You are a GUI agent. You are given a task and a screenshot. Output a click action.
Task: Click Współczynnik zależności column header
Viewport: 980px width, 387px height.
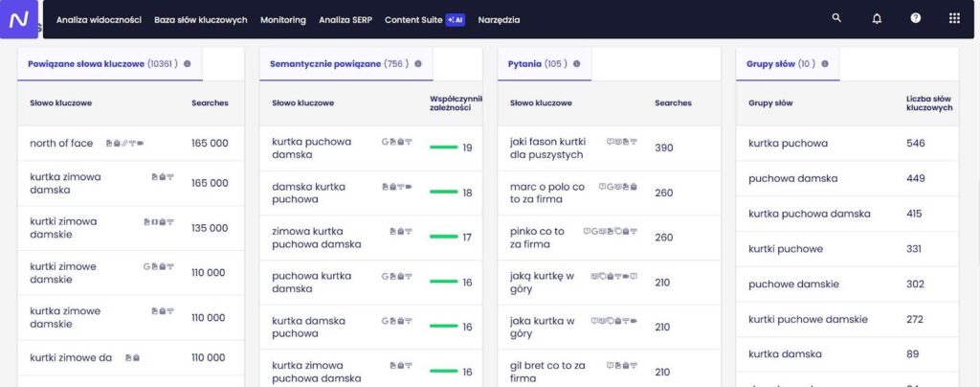(x=456, y=103)
